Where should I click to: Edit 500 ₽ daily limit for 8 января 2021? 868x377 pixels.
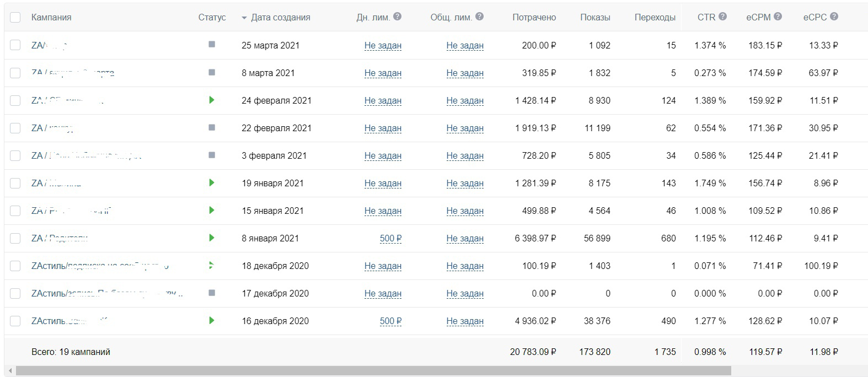(390, 238)
